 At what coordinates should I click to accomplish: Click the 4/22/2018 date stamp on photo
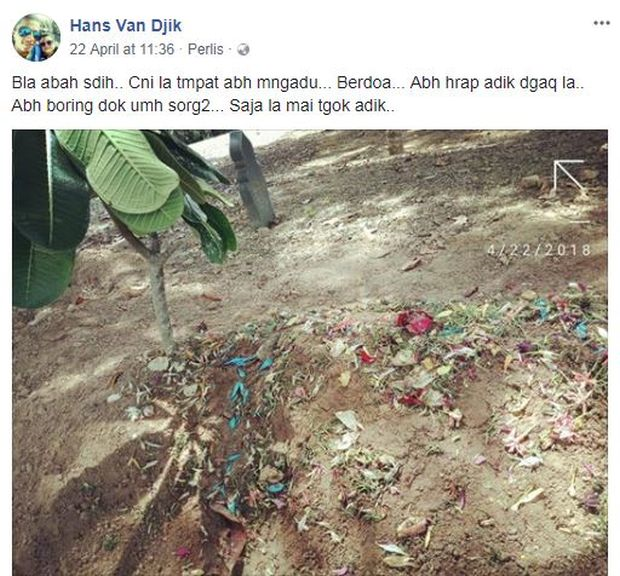(539, 250)
